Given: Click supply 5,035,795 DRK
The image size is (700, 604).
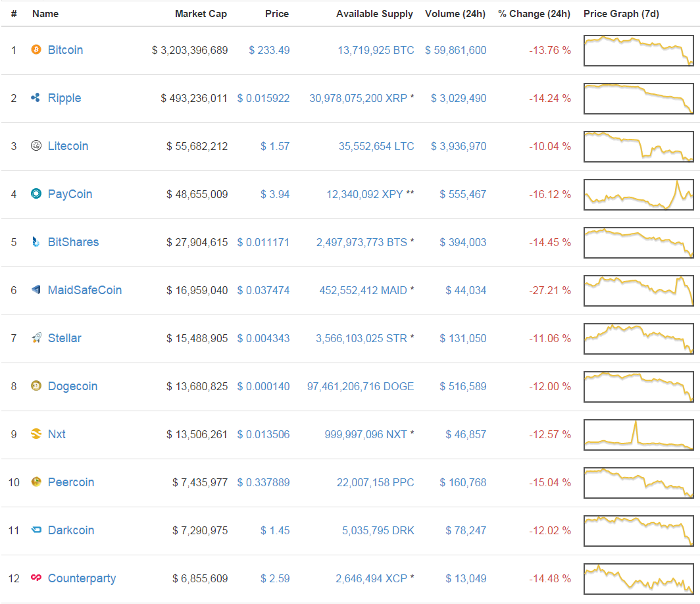Looking at the screenshot, I should click(x=378, y=530).
